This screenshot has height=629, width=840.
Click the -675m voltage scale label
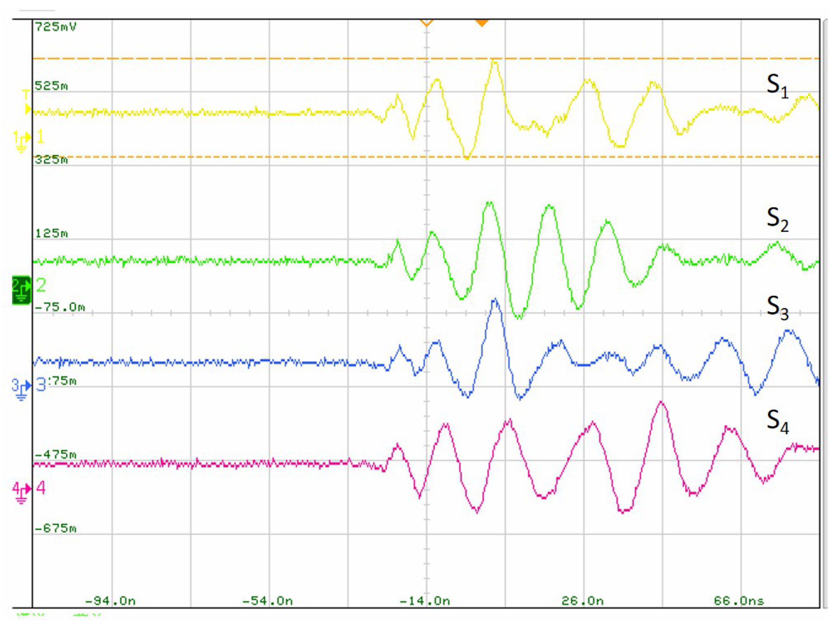(55, 528)
